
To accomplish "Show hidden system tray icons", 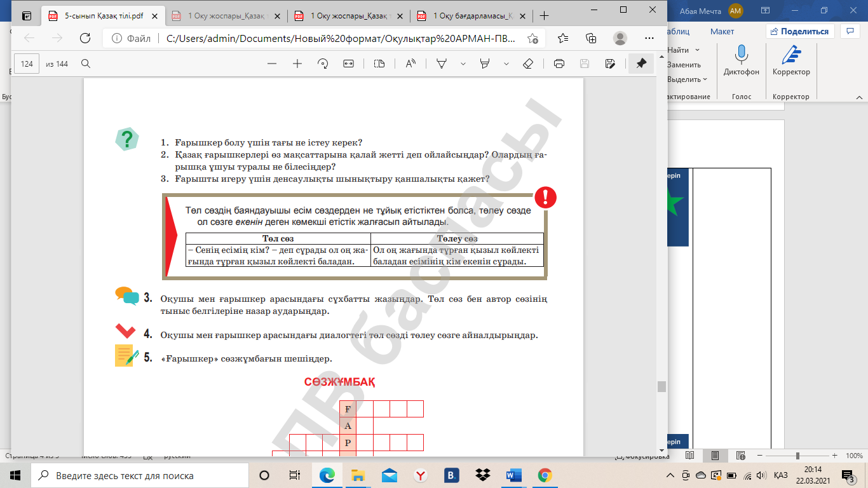I will click(670, 475).
